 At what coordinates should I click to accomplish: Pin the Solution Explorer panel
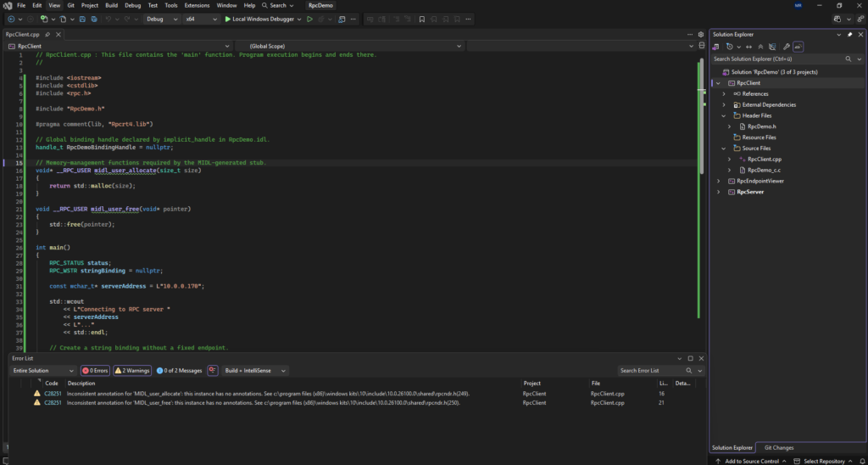coord(849,34)
